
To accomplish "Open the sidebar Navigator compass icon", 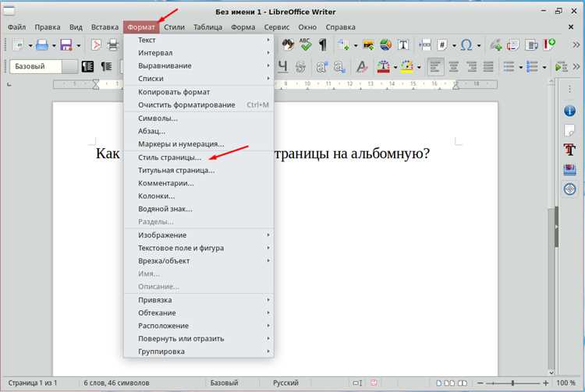I will pyautogui.click(x=569, y=189).
